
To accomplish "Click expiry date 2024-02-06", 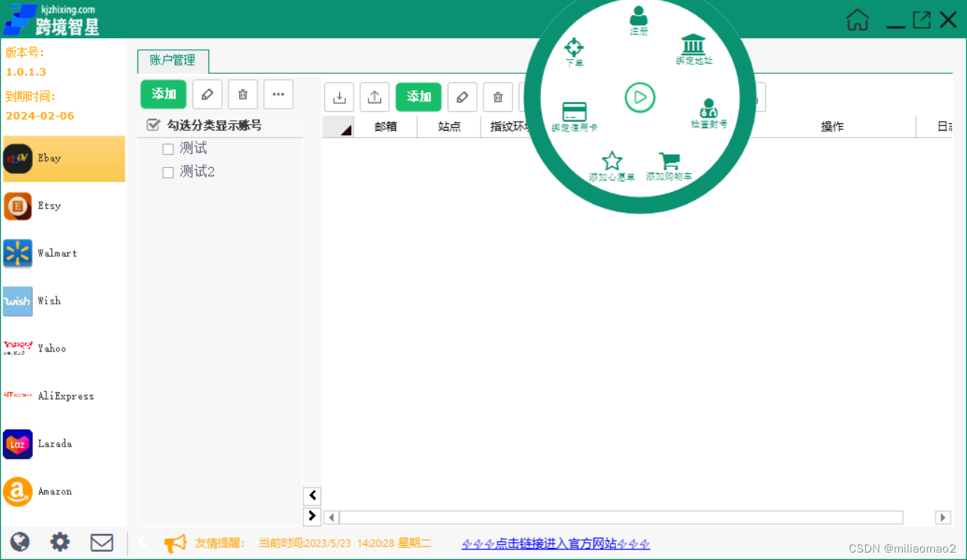I will (40, 116).
